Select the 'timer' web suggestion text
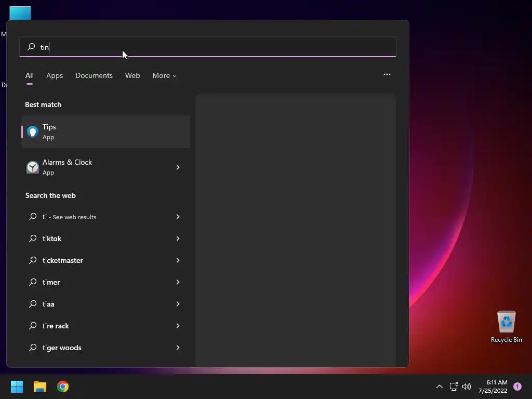 (51, 282)
